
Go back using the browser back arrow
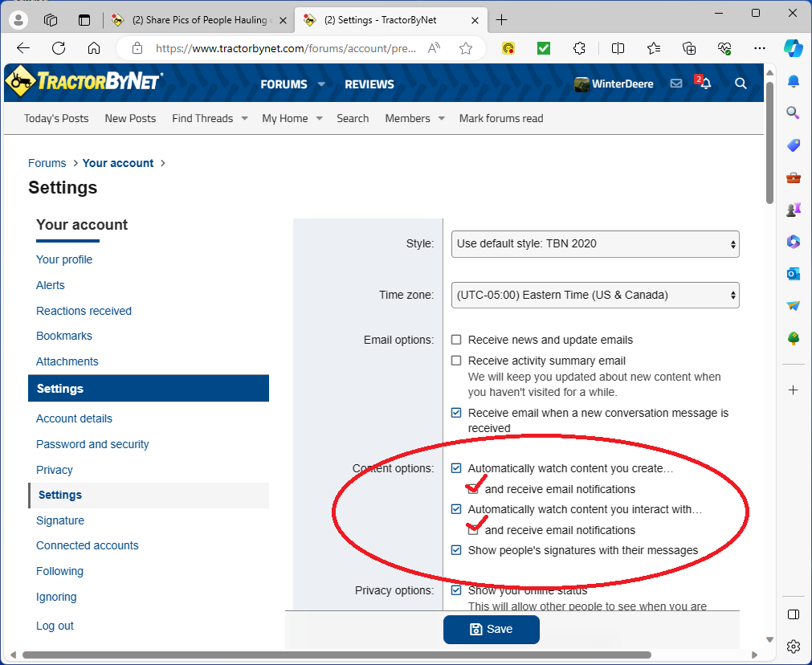23,48
